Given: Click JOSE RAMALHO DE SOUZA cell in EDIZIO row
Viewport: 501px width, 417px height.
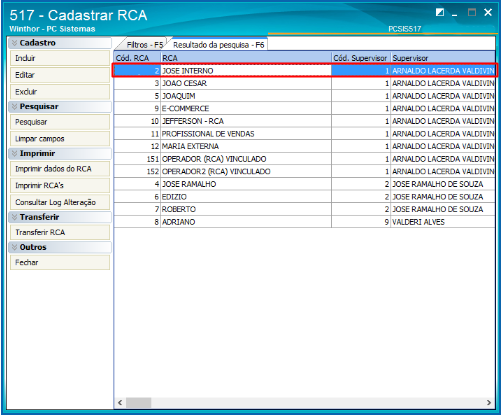Looking at the screenshot, I should tap(443, 197).
